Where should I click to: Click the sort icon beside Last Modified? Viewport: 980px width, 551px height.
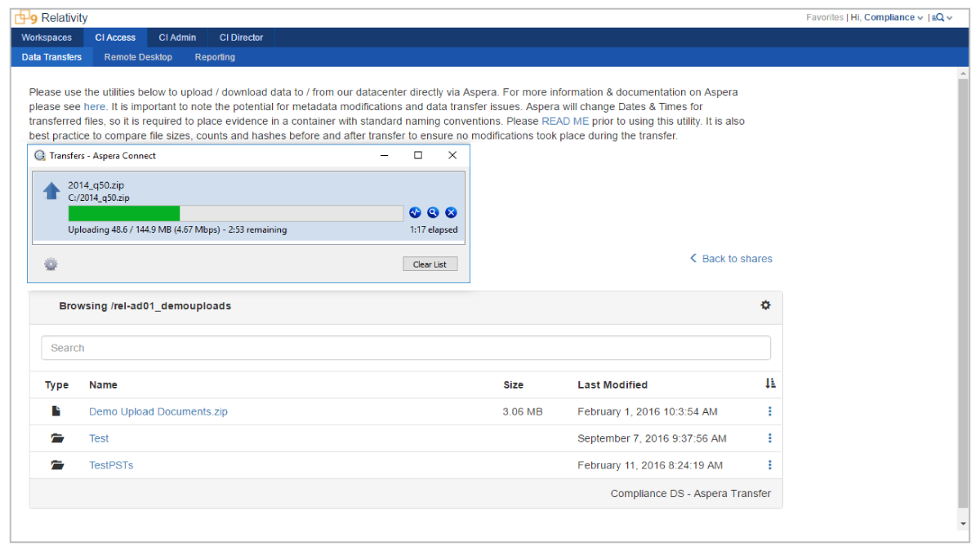pos(769,383)
